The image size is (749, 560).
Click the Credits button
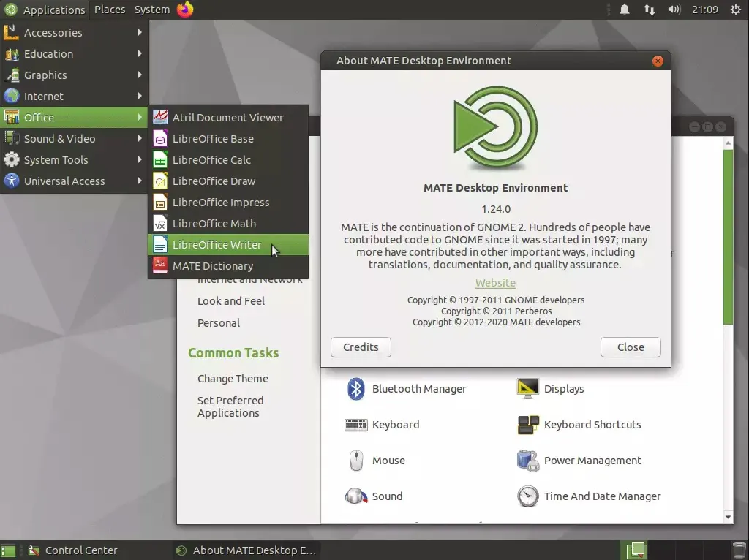pyautogui.click(x=361, y=347)
